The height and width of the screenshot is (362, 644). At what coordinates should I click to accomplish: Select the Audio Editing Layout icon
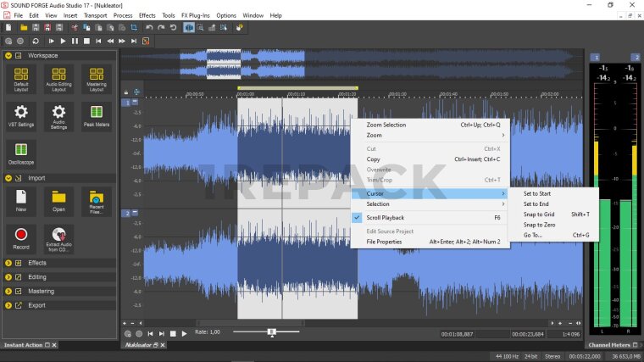58,79
